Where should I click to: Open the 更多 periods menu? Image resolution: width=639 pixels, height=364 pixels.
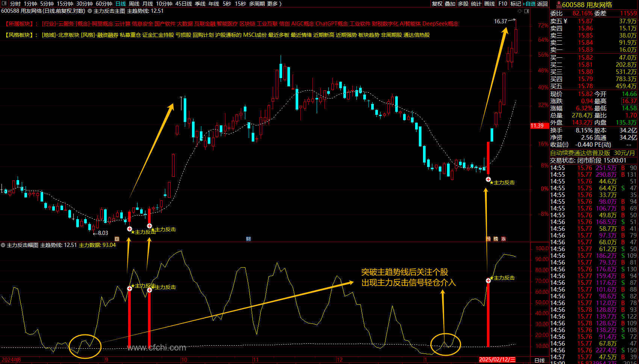tap(274, 4)
